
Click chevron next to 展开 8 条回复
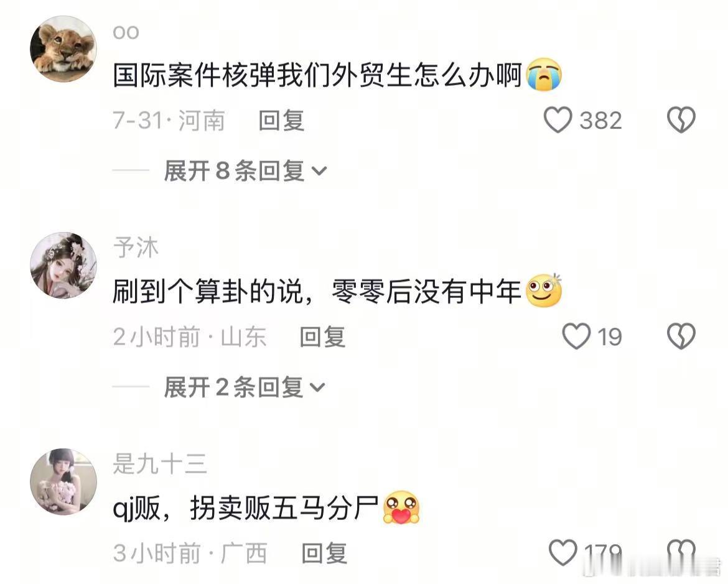click(319, 171)
